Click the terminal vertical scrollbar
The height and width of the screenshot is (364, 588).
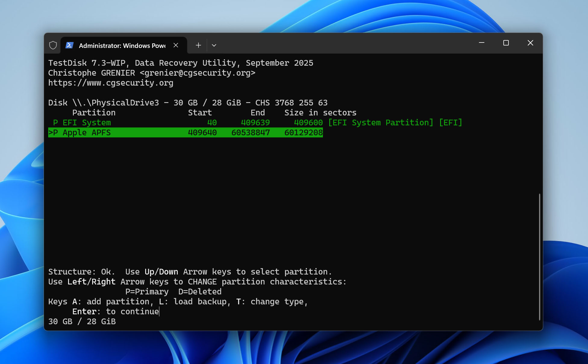click(x=540, y=257)
